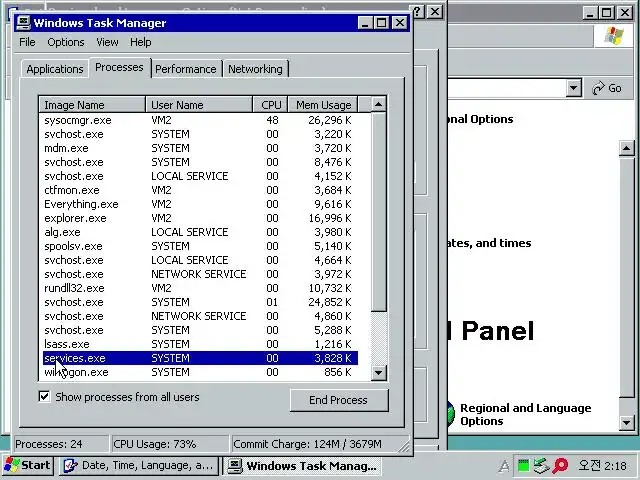Select the rundll32.exe process row
640x480 pixels.
[x=200, y=288]
